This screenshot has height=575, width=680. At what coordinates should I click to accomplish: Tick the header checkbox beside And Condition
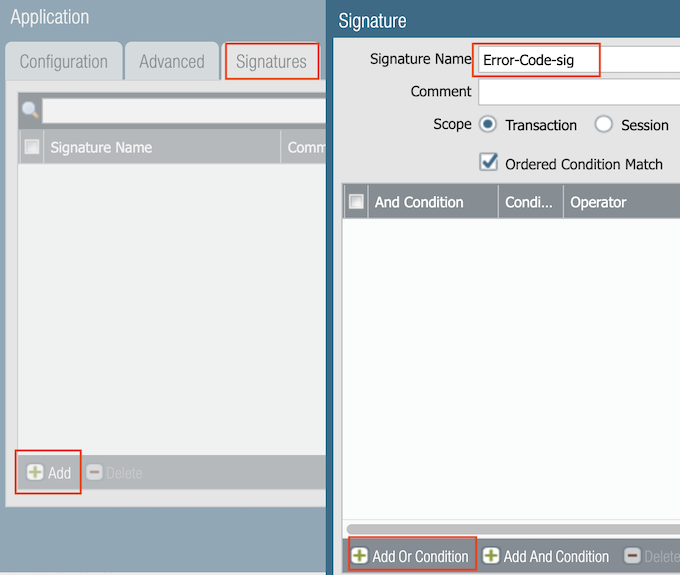click(x=356, y=201)
